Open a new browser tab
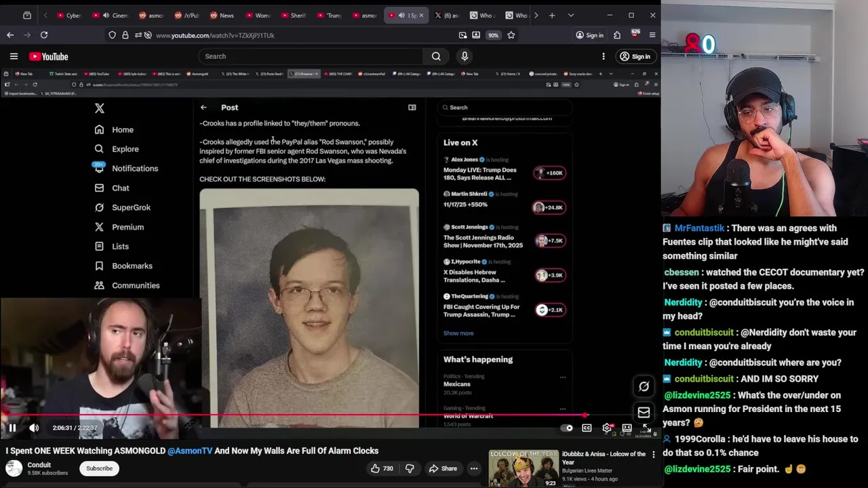The width and height of the screenshot is (868, 488). 552,15
